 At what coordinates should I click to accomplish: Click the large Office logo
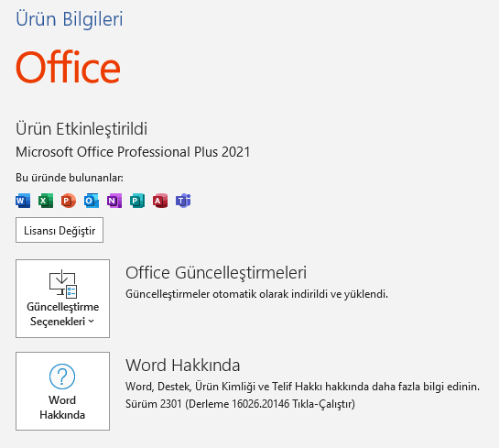click(68, 67)
